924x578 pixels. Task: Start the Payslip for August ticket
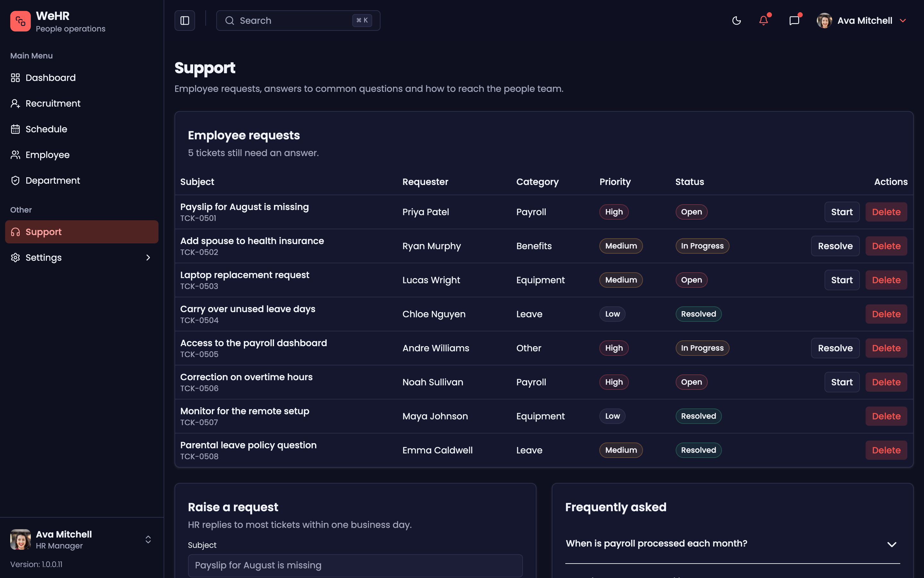click(842, 212)
